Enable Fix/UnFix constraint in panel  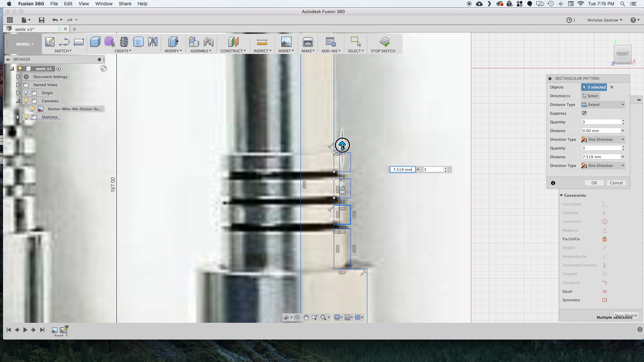[605, 239]
